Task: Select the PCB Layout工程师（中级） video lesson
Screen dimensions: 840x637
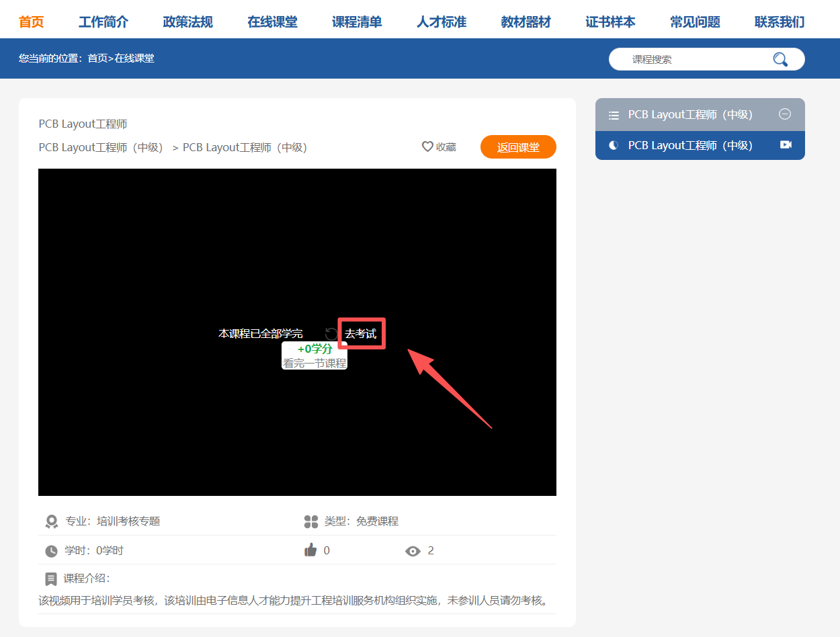Action: tap(690, 145)
